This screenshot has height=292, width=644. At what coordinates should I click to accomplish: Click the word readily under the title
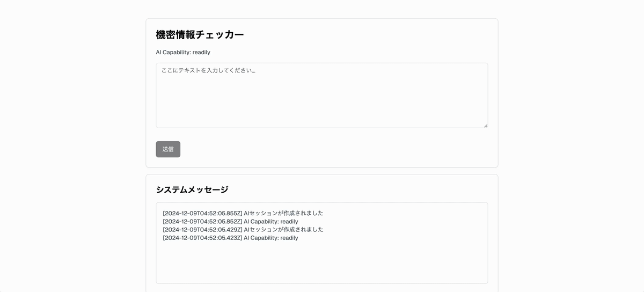(x=201, y=53)
